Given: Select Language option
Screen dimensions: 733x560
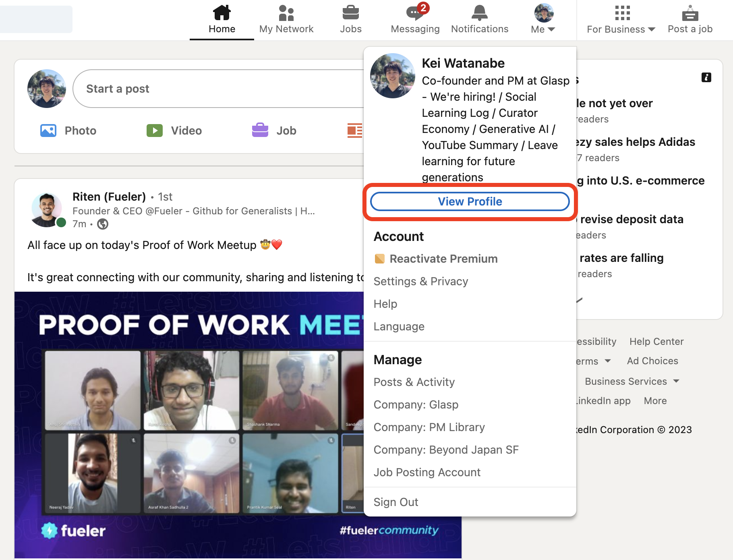Looking at the screenshot, I should point(399,326).
